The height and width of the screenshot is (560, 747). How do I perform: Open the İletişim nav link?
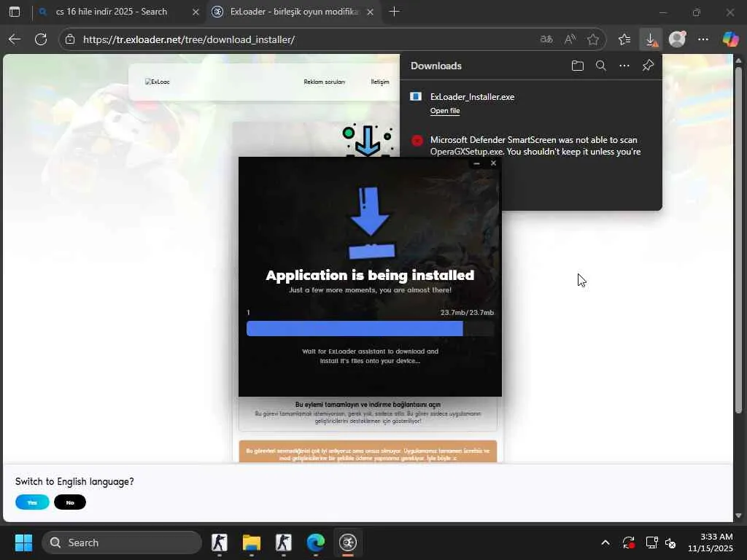coord(380,82)
